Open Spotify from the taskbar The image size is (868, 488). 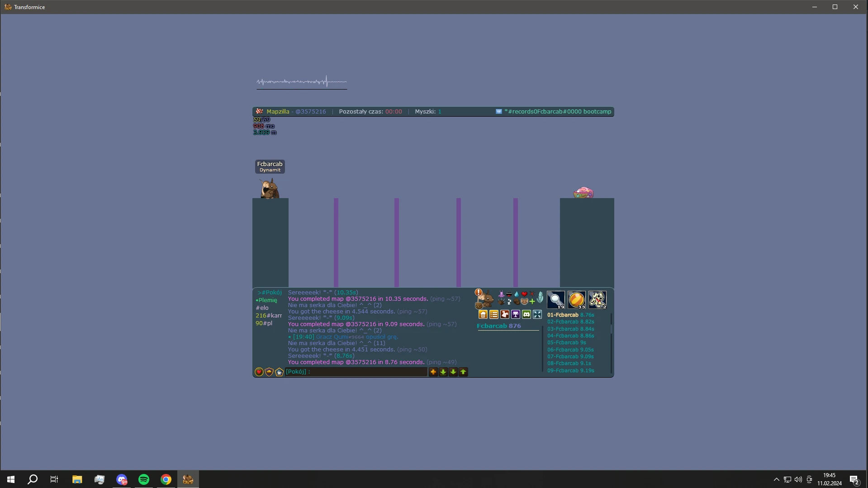(144, 479)
